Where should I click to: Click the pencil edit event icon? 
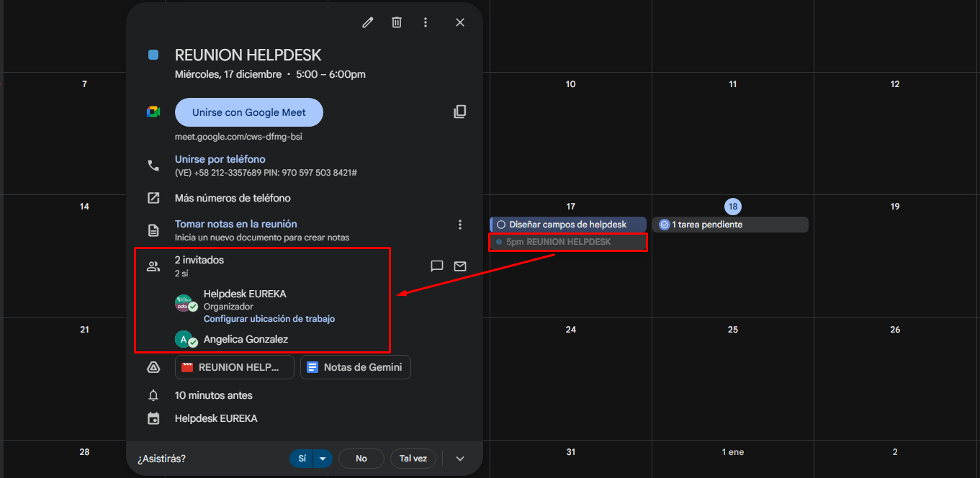point(368,22)
